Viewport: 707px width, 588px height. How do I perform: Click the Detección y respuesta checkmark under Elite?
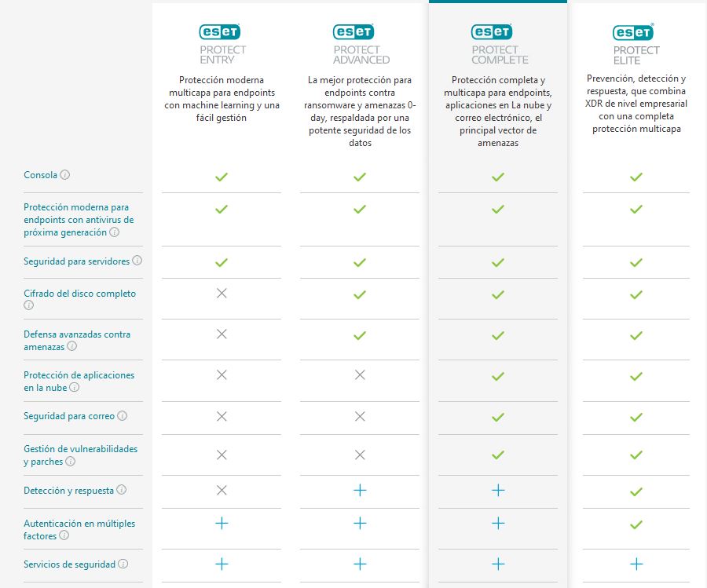636,490
